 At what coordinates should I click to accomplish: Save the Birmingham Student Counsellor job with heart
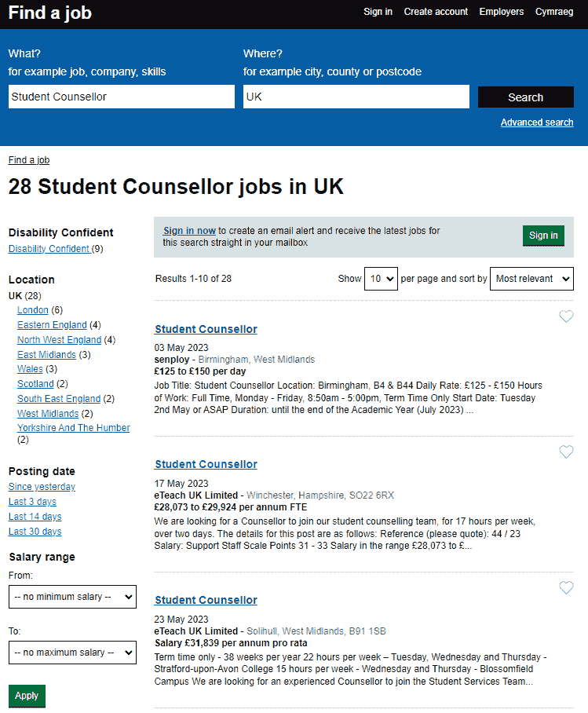click(x=566, y=316)
